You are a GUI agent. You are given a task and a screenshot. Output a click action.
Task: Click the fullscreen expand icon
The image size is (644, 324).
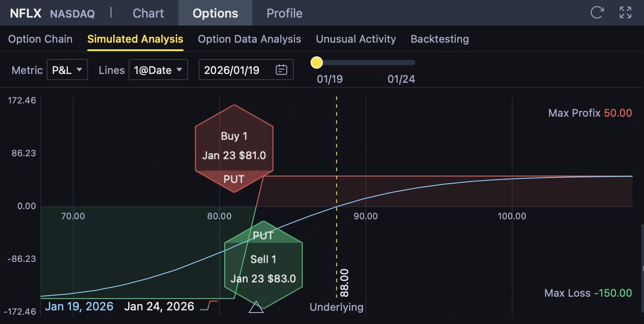click(x=625, y=13)
